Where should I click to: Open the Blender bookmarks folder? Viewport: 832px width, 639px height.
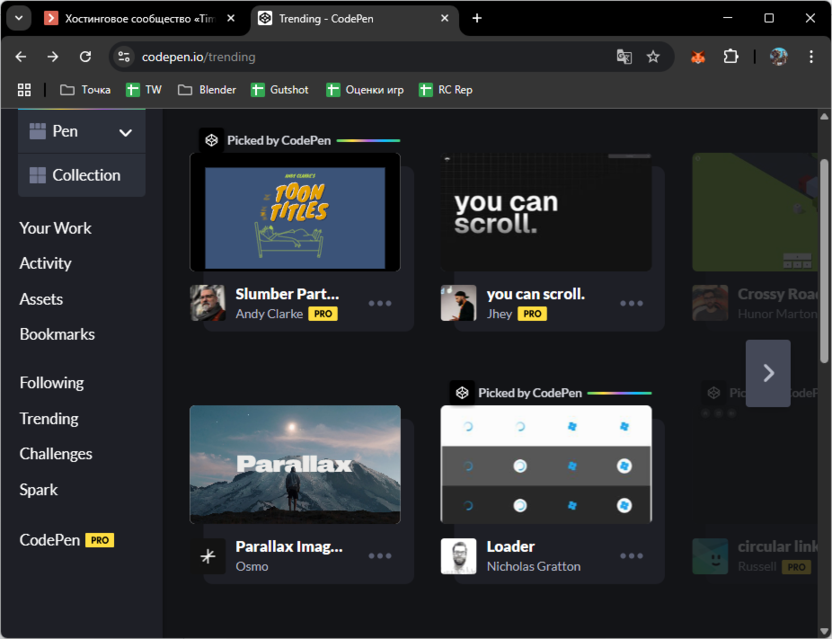coord(207,90)
